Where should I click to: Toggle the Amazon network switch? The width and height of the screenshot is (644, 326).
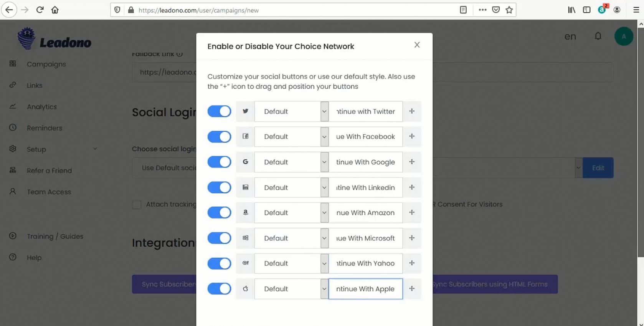click(x=219, y=213)
